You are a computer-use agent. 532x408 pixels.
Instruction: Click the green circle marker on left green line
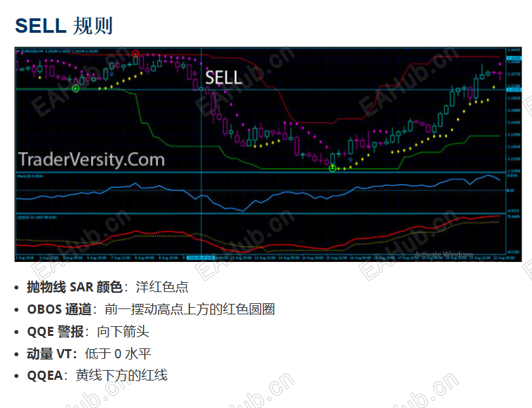[x=75, y=88]
